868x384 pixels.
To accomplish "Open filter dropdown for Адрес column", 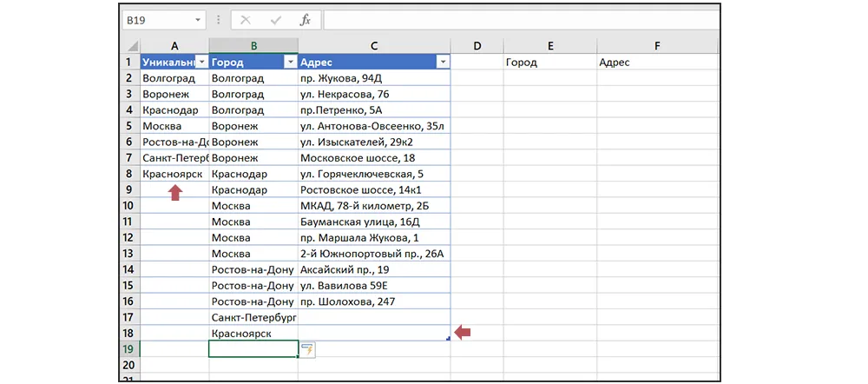I will pyautogui.click(x=442, y=63).
